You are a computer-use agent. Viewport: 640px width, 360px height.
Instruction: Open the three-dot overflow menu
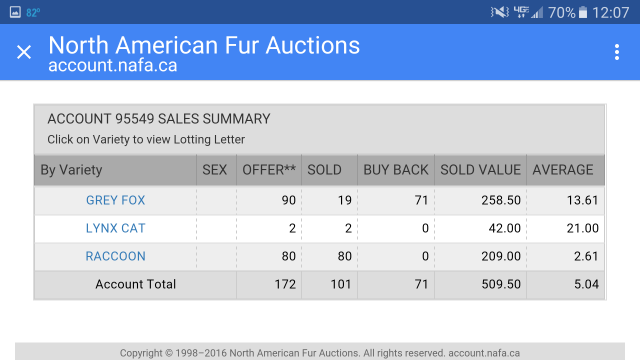(x=617, y=52)
